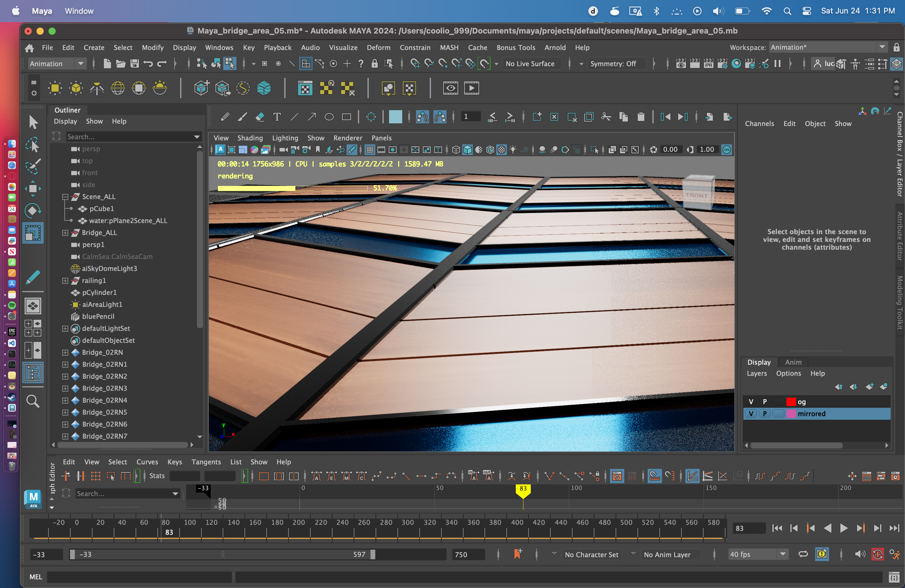Switch to the Anim tab in the Layer Editor

[x=793, y=362]
